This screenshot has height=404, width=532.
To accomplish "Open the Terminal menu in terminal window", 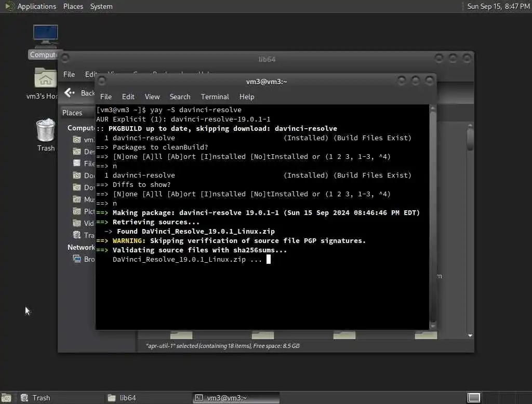I will [215, 97].
